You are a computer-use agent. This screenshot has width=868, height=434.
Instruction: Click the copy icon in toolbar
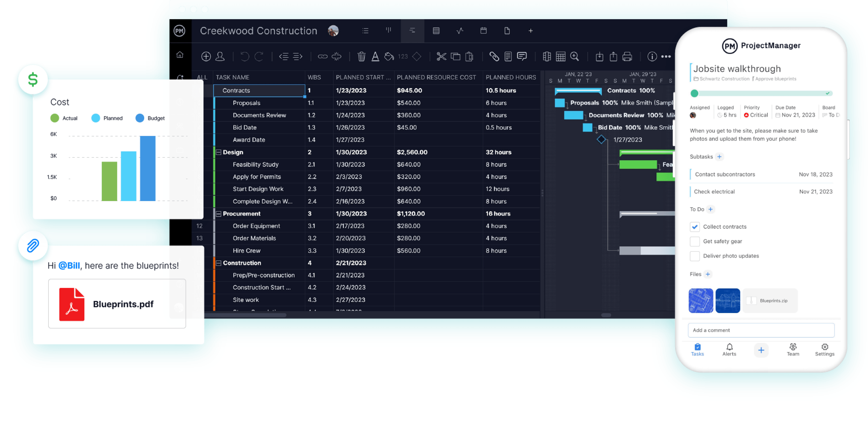(x=455, y=56)
